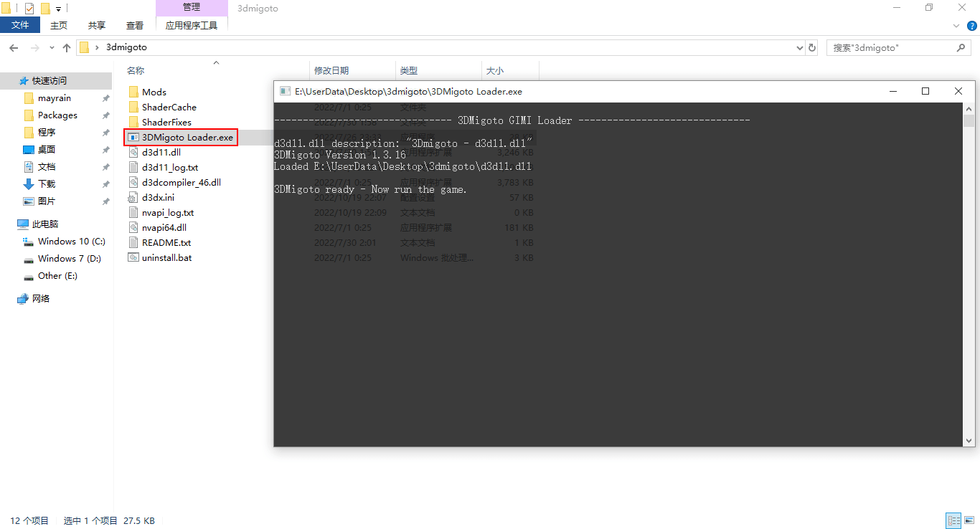Refresh the folder view

(x=812, y=48)
